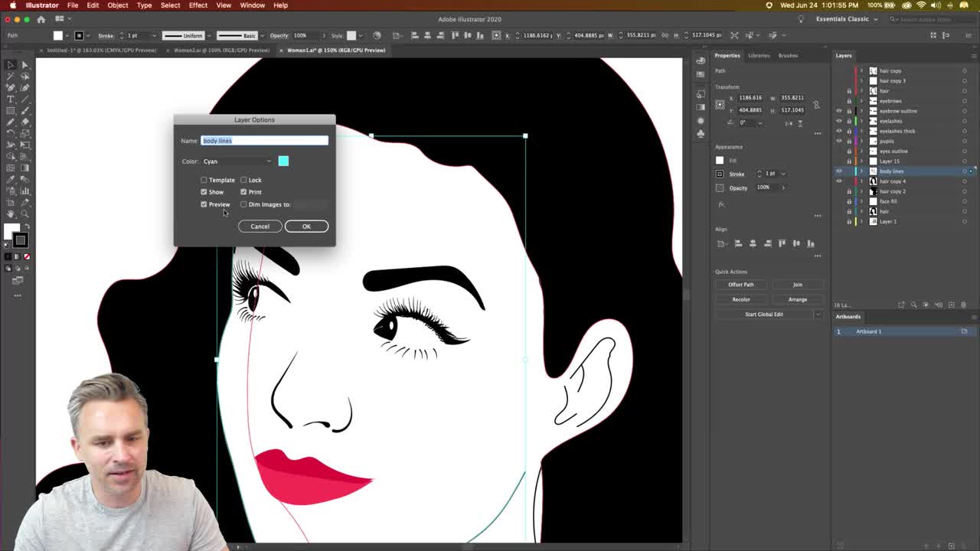Viewport: 980px width, 551px height.
Task: Select the Rotate tool
Action: 10,132
